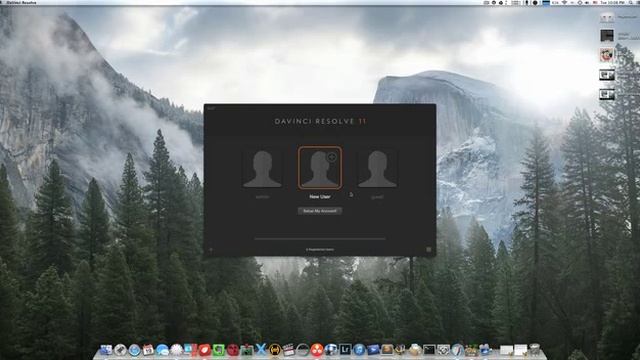Click the Wi-Fi status icon
640x360 pixels.
[x=564, y=2]
